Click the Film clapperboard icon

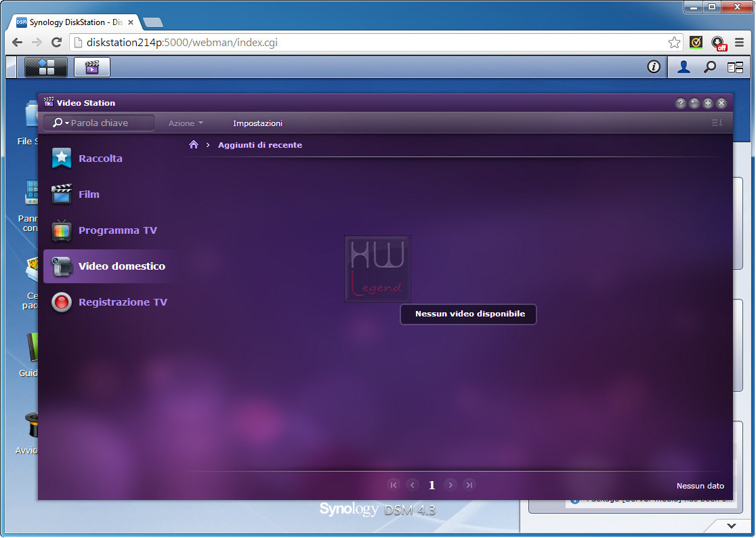point(62,194)
